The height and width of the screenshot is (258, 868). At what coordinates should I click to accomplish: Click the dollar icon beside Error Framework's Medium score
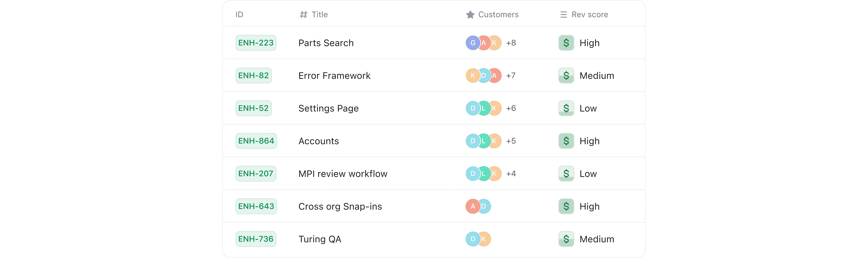point(566,75)
